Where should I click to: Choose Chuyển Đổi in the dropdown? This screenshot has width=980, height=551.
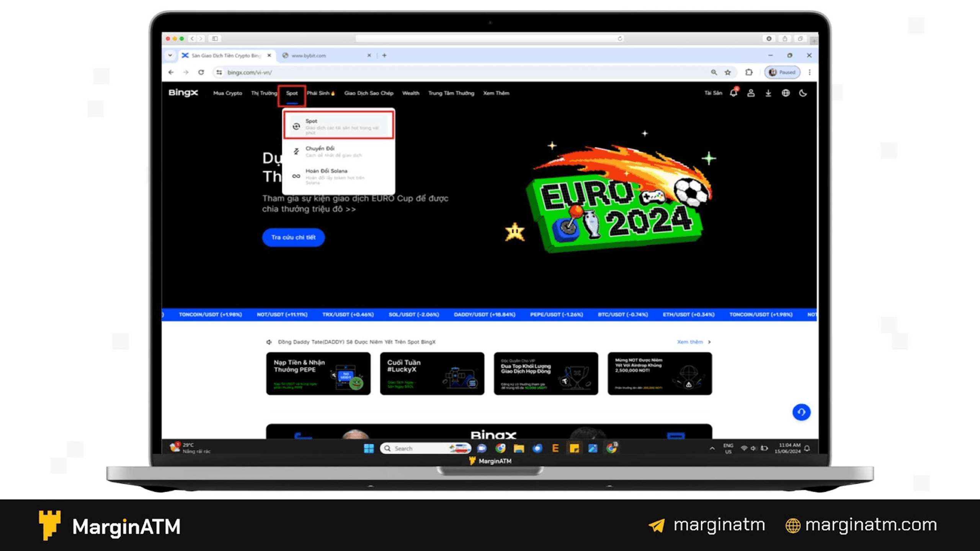[x=338, y=151]
